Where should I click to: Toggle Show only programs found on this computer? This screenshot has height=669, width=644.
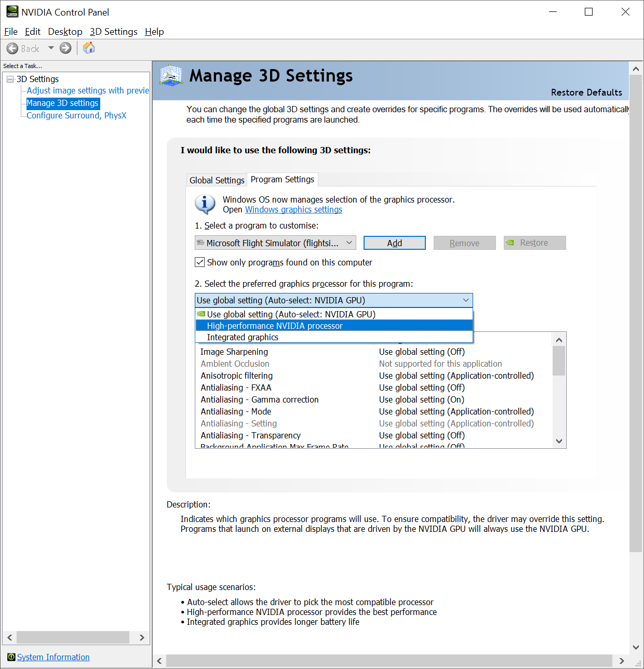click(200, 262)
